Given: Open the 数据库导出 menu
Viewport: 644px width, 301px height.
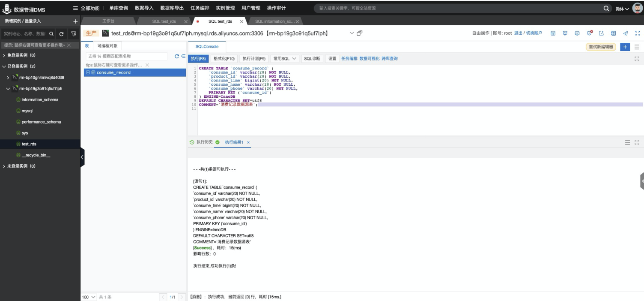Looking at the screenshot, I should tap(172, 8).
